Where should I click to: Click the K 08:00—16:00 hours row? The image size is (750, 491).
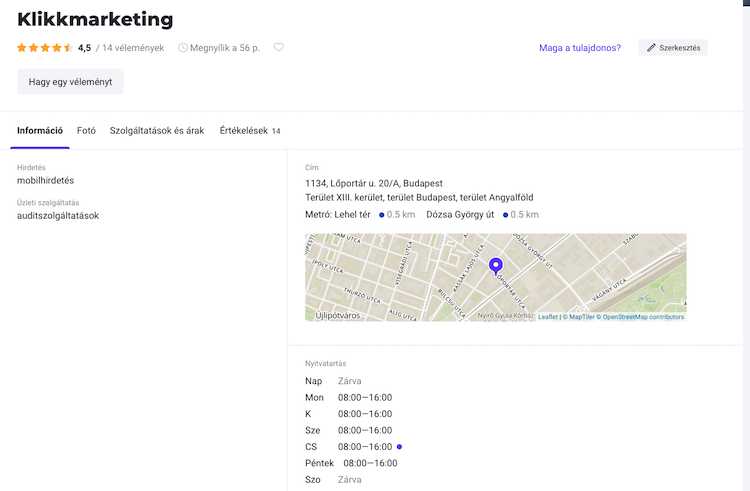coord(349,414)
